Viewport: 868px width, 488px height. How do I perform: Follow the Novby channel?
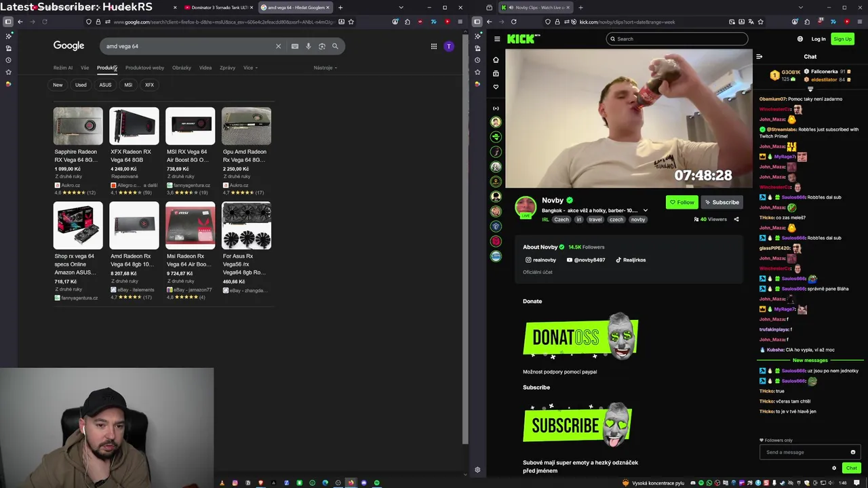[682, 202]
